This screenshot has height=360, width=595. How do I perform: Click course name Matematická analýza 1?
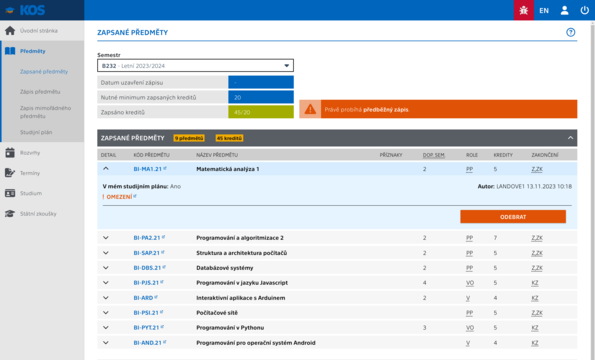[x=228, y=169]
